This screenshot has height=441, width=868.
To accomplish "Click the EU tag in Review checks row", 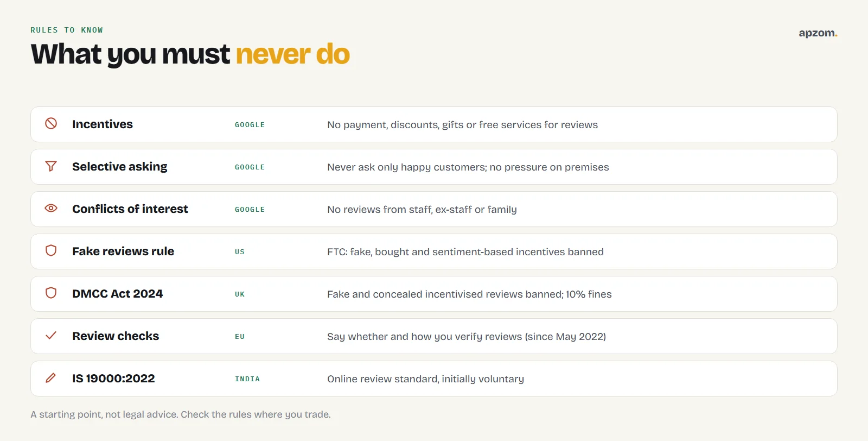I will click(240, 337).
